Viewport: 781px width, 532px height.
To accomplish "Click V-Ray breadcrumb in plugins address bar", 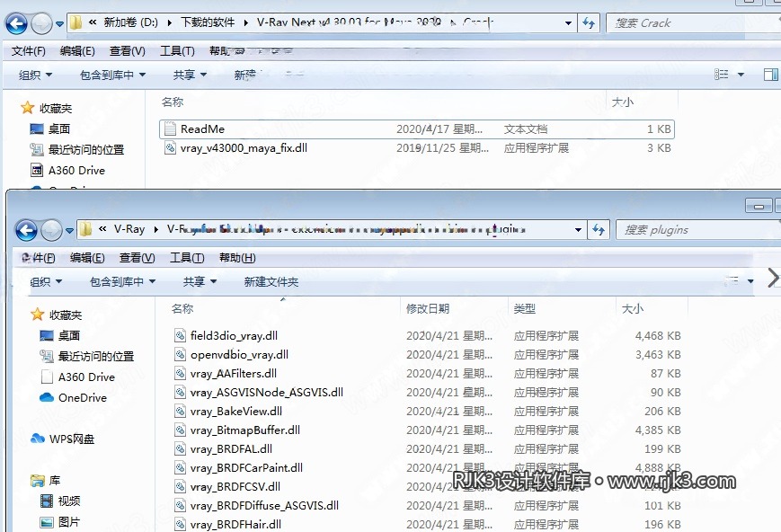I will pyautogui.click(x=129, y=229).
